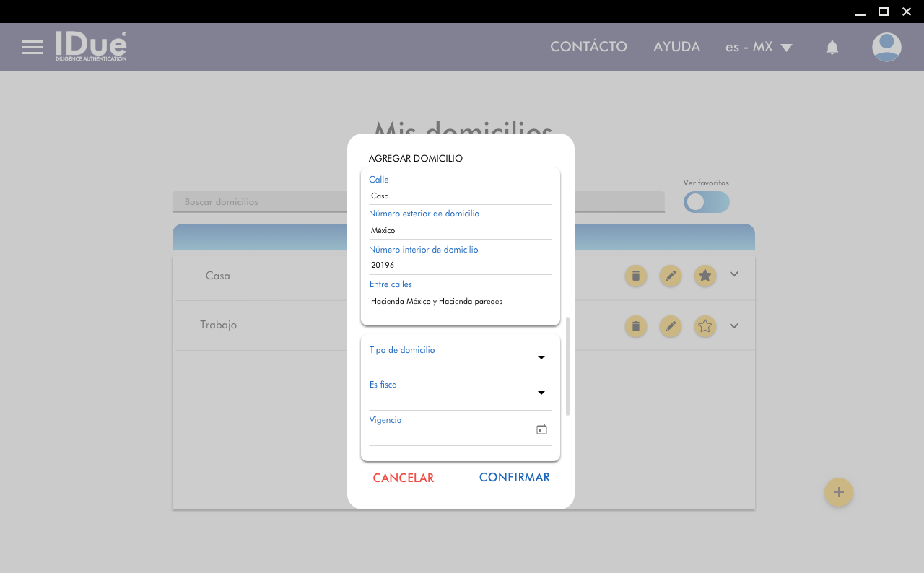Image resolution: width=924 pixels, height=573 pixels.
Task: Open the es - MX language selector
Action: click(x=759, y=48)
